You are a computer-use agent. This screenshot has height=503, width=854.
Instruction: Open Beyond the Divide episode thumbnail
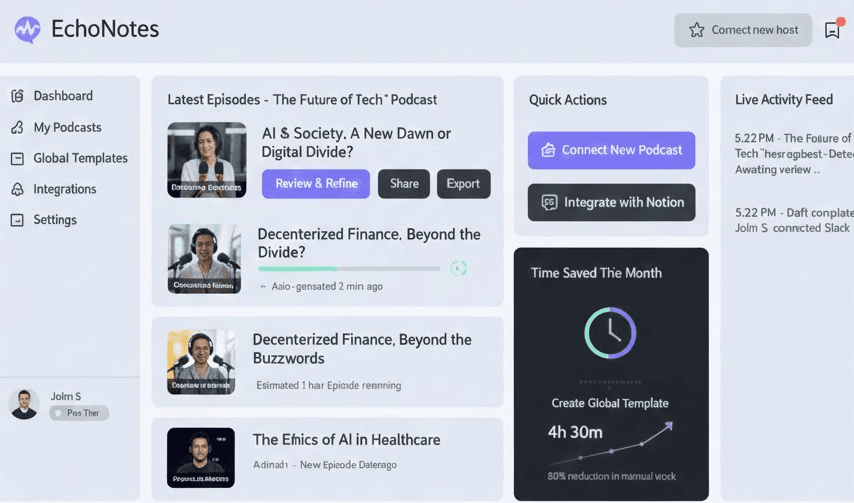click(204, 259)
